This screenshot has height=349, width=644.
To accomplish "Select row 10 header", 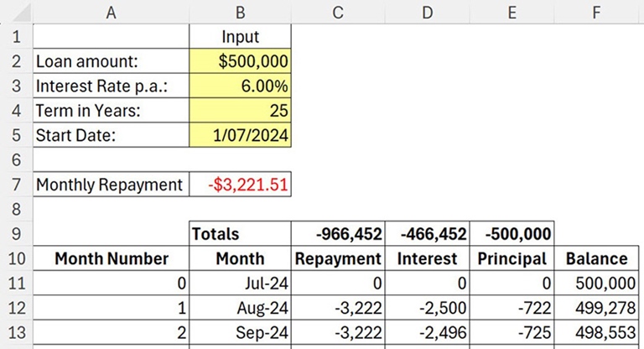I will tap(17, 258).
